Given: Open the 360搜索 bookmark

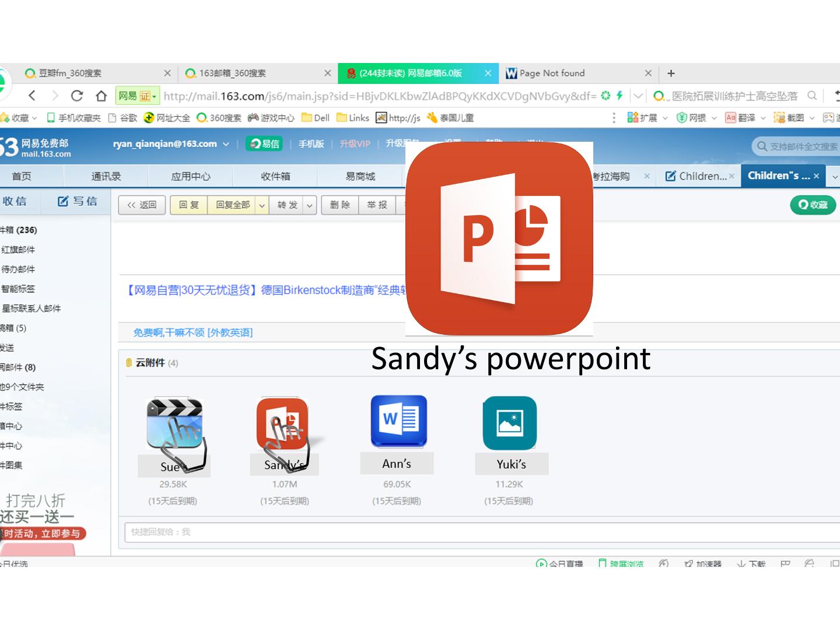Looking at the screenshot, I should click(x=219, y=118).
